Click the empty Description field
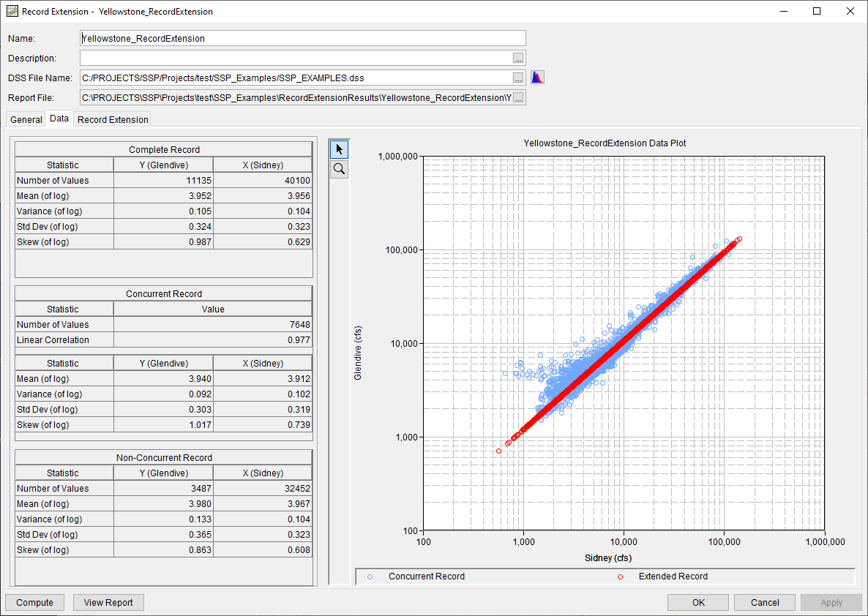Screen dimensions: 868x616 [x=293, y=58]
